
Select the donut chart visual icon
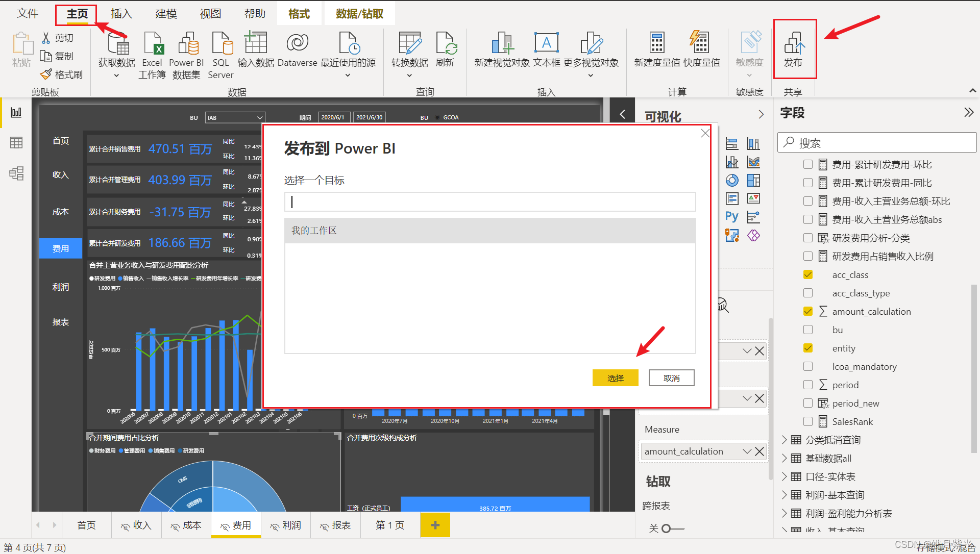pyautogui.click(x=732, y=180)
